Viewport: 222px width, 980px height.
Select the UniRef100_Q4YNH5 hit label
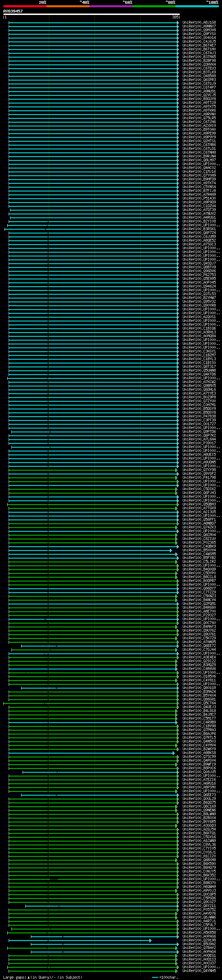(x=199, y=971)
